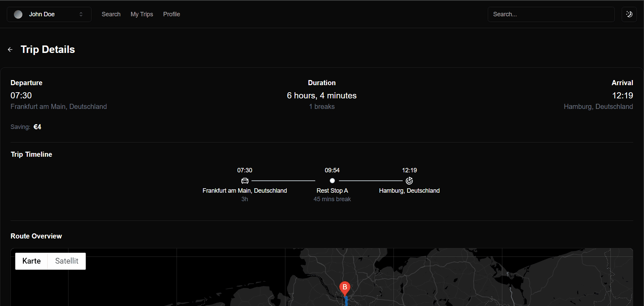Click John Doe's avatar circle
The image size is (644, 306).
click(x=18, y=14)
